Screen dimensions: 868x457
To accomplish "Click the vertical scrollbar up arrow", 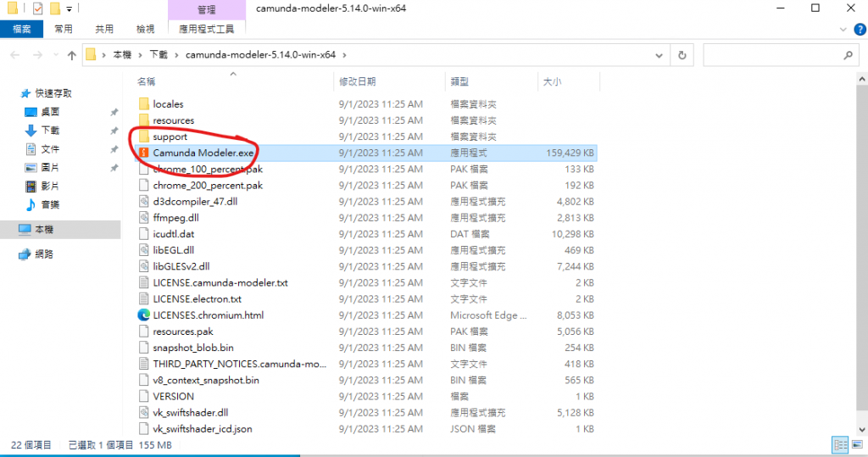I will pyautogui.click(x=862, y=79).
